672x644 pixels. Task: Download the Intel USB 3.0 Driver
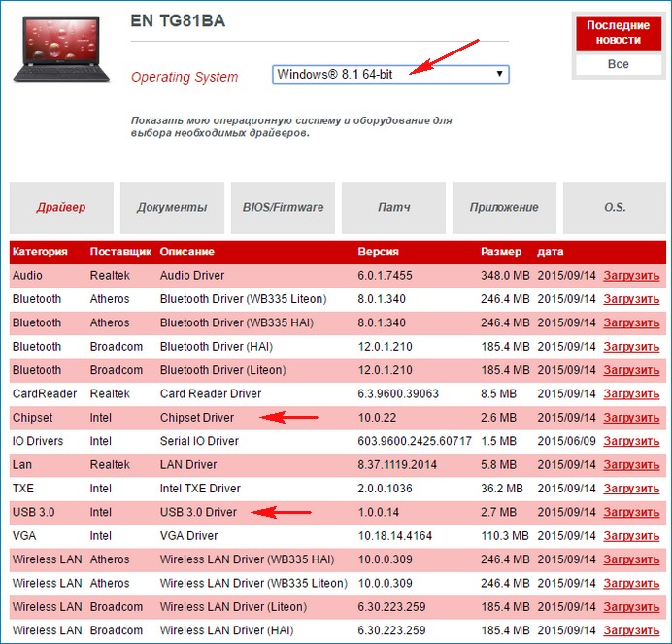(x=631, y=512)
